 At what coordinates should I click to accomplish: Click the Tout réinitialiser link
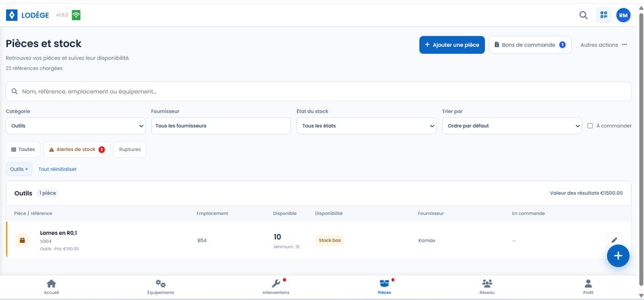58,169
